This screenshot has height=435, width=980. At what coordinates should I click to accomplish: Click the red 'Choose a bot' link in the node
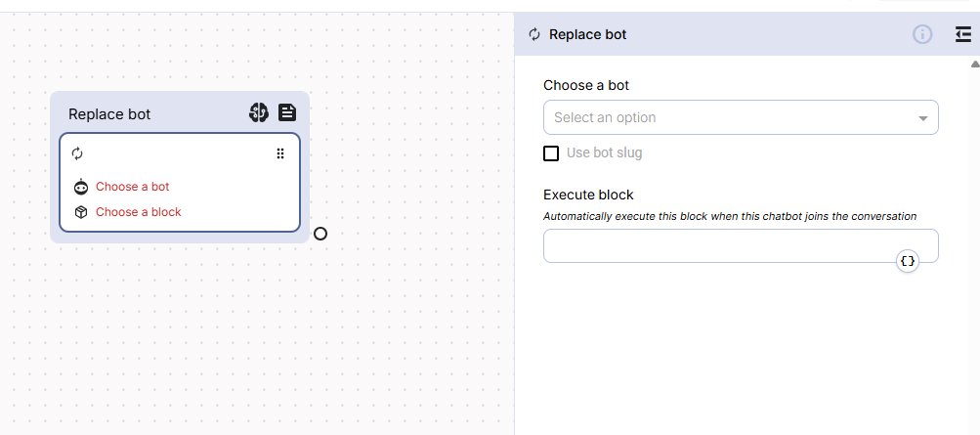pyautogui.click(x=132, y=187)
